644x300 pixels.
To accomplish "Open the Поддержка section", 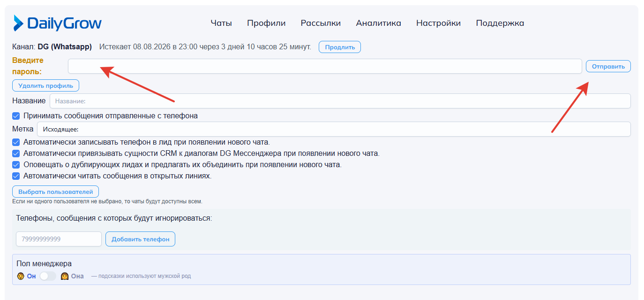I will coord(500,23).
